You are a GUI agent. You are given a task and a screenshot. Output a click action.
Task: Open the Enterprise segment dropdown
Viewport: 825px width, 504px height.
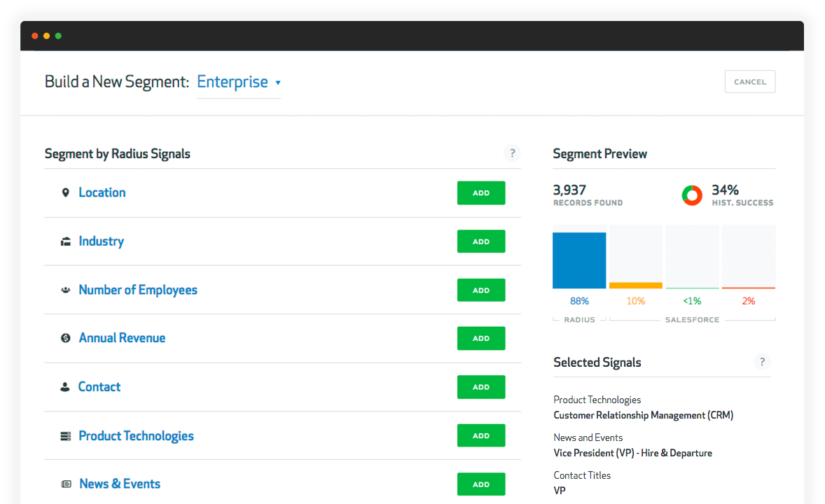238,82
